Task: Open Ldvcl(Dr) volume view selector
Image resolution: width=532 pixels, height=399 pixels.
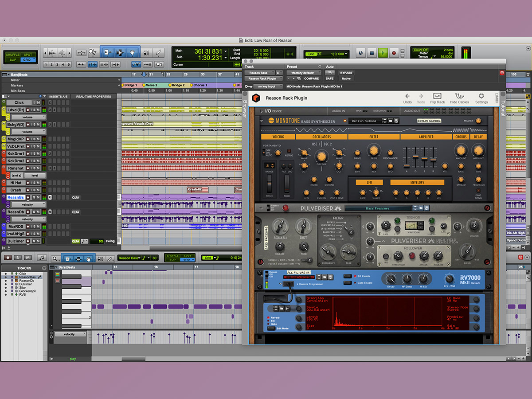Action: [x=28, y=117]
